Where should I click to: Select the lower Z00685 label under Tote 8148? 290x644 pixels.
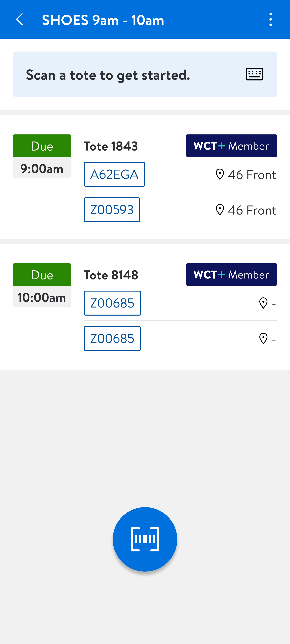pos(112,339)
